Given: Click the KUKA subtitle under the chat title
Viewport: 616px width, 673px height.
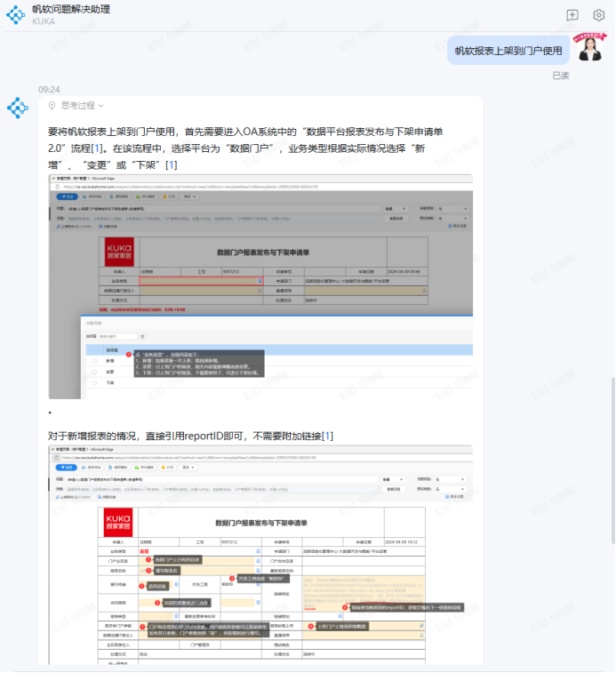Looking at the screenshot, I should (x=44, y=21).
